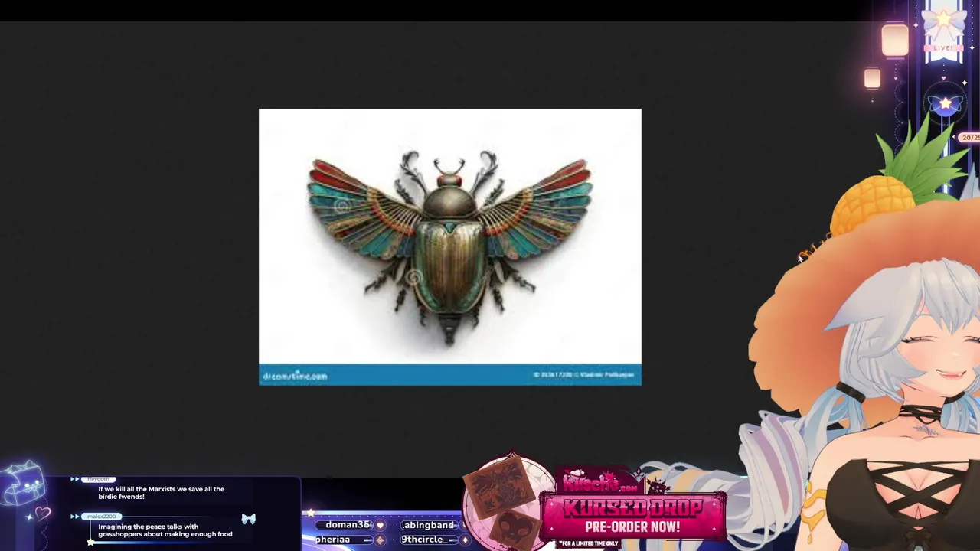Click chat message about Marxists and birdie fwends

161,493
